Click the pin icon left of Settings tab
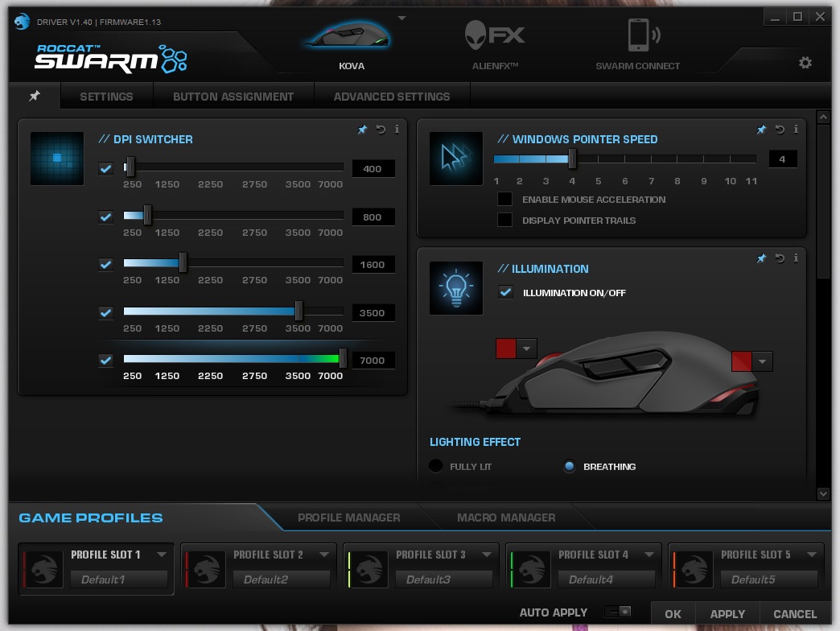This screenshot has width=840, height=631. tap(35, 96)
